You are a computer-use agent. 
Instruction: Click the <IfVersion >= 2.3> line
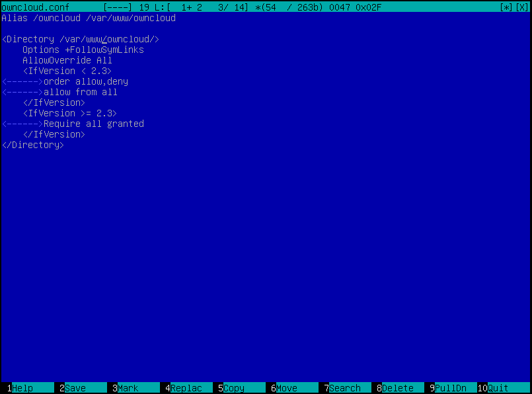point(70,113)
